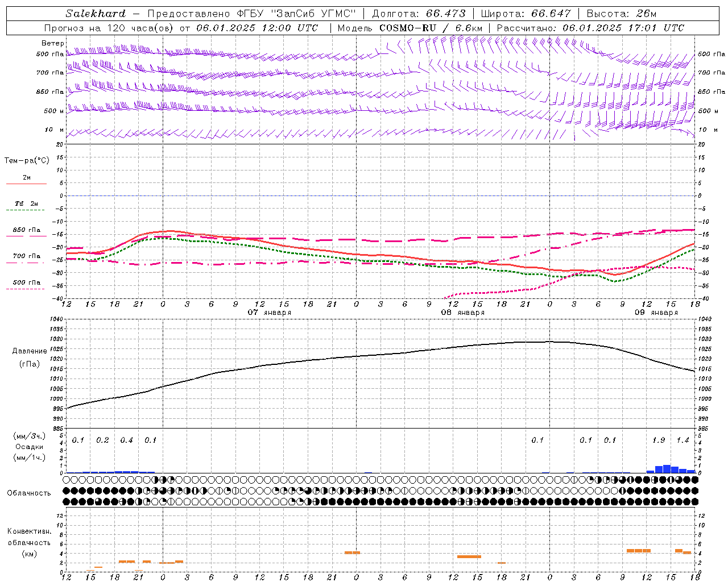Click 'Прогноз на 120 часа(ов)' forecast header

(109, 28)
